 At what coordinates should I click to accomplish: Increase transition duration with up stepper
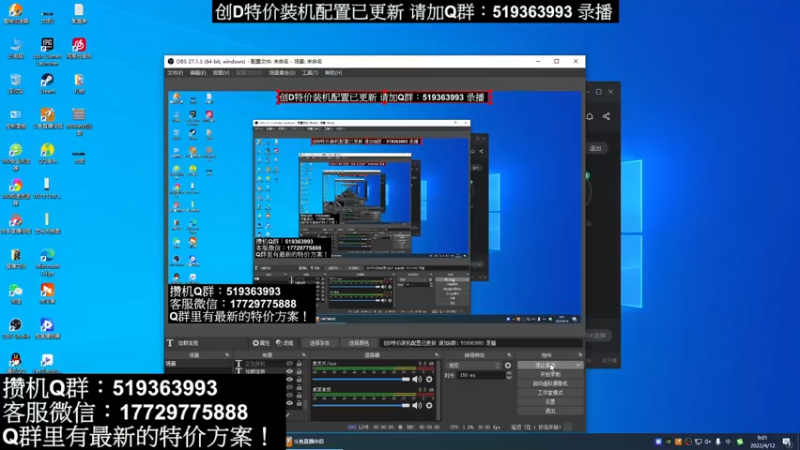[509, 373]
